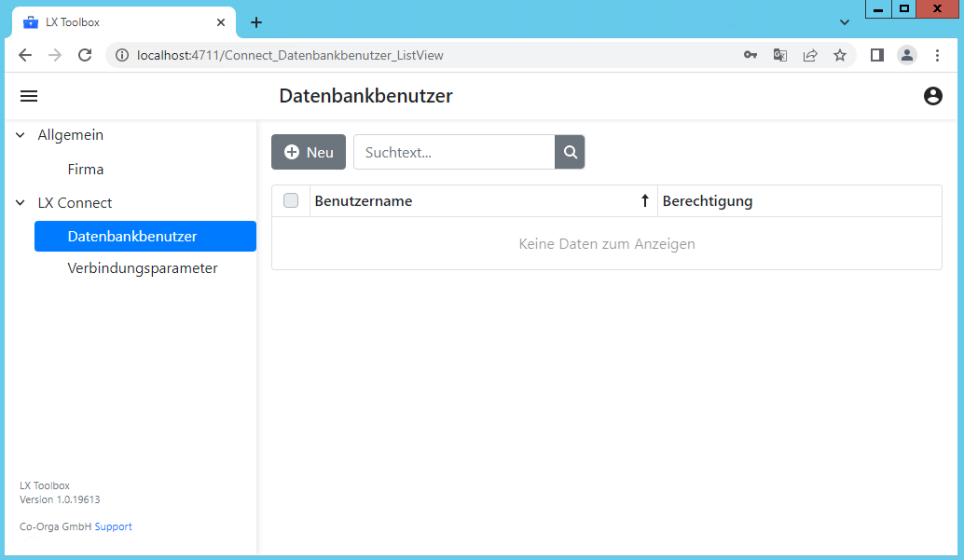The image size is (964, 560).
Task: Click the translate page icon
Action: 780,55
